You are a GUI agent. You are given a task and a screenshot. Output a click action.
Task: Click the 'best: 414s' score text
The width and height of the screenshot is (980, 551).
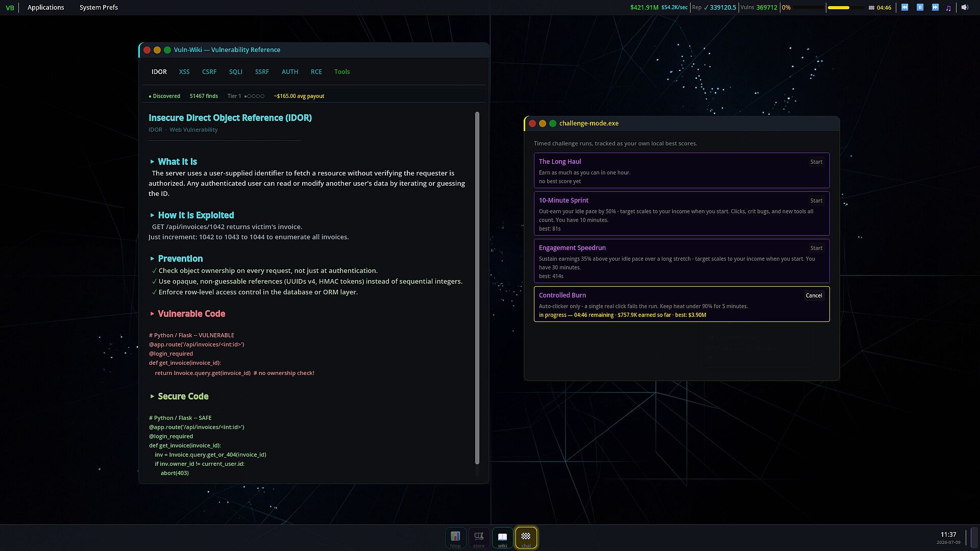(551, 277)
